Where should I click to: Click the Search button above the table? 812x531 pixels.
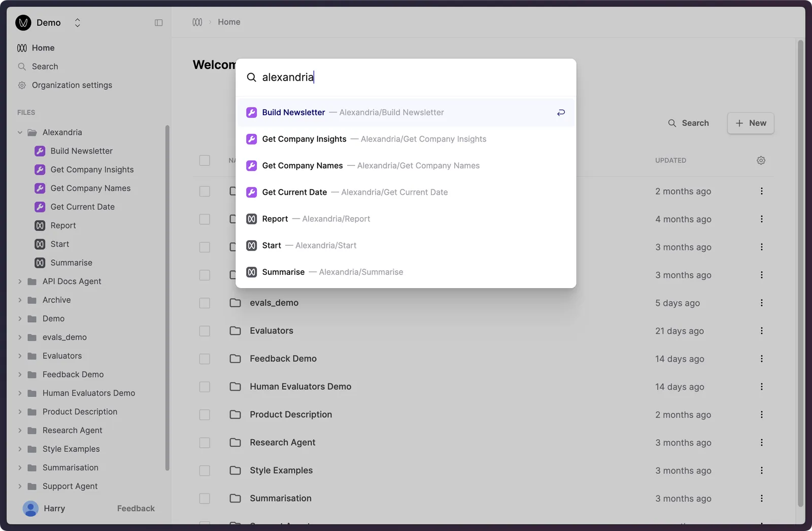[x=689, y=123]
